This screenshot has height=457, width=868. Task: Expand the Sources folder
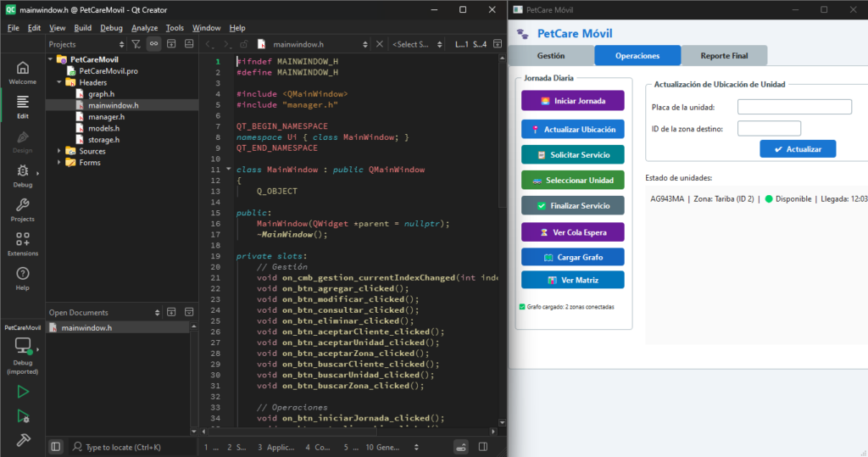tap(59, 151)
